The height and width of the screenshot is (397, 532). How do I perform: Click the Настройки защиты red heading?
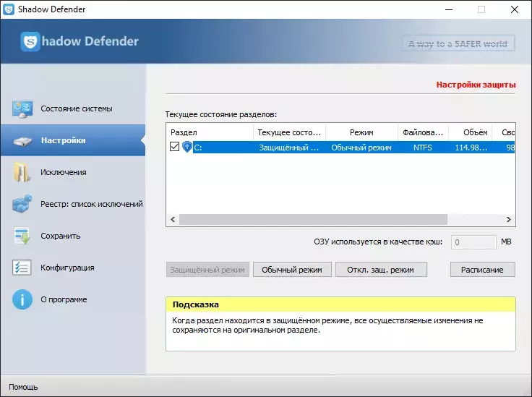pyautogui.click(x=476, y=85)
